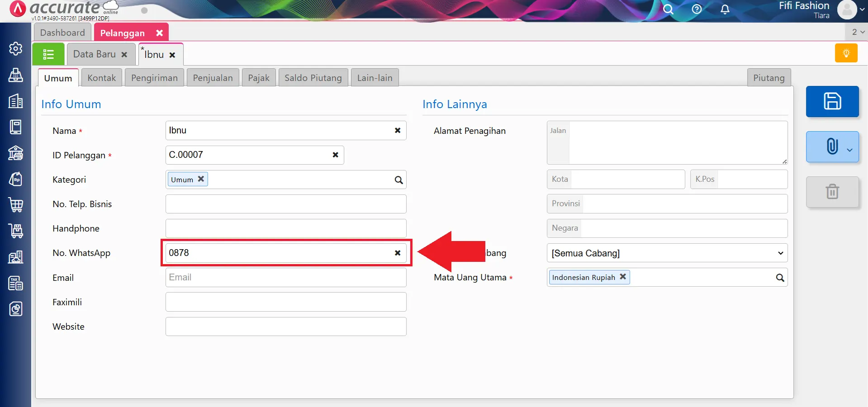Click the trash delete icon
Screen dimensions: 868x407
click(x=832, y=192)
